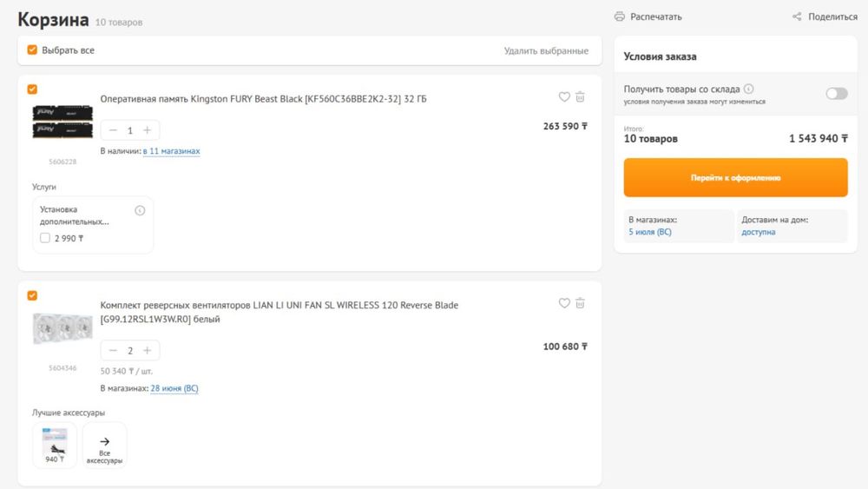Click Поделиться text button
This screenshot has width=868, height=489.
832,17
